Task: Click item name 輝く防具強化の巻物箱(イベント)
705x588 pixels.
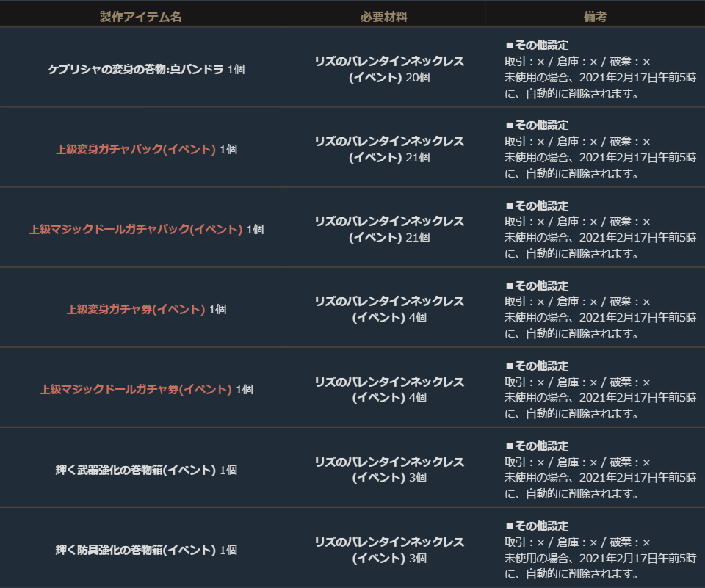Action: 136,550
